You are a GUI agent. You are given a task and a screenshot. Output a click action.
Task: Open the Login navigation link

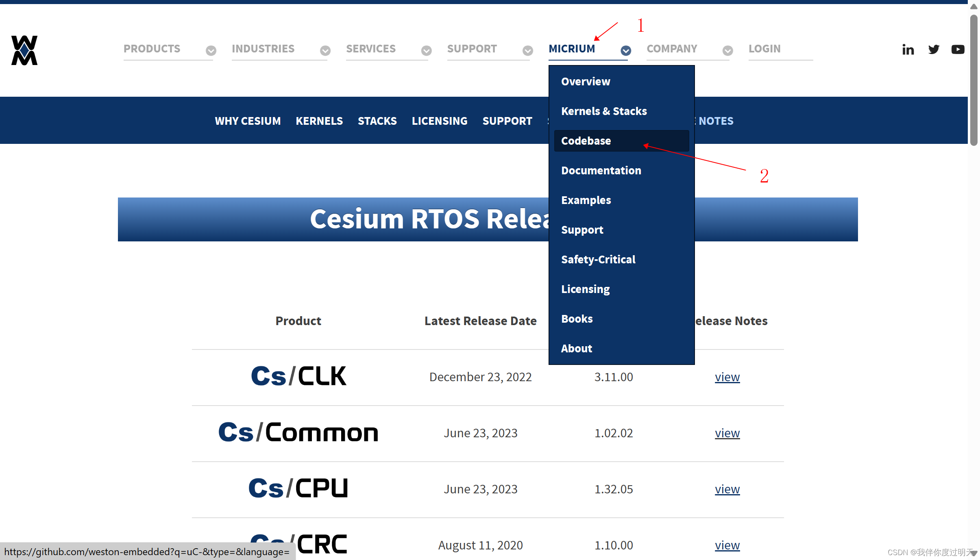click(x=764, y=49)
